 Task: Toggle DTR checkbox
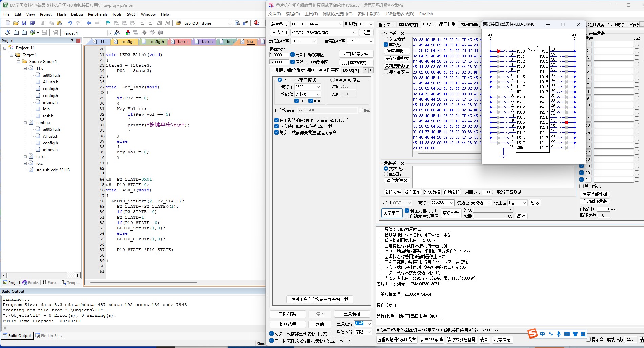310,101
